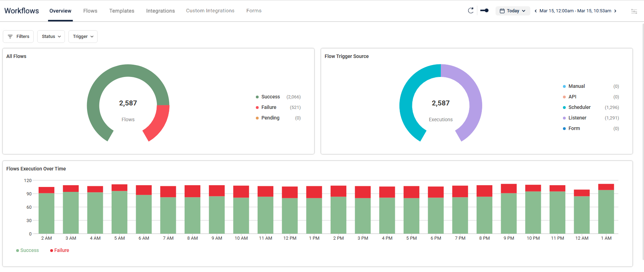This screenshot has height=272, width=644.
Task: Click the refresh icon
Action: (x=471, y=11)
